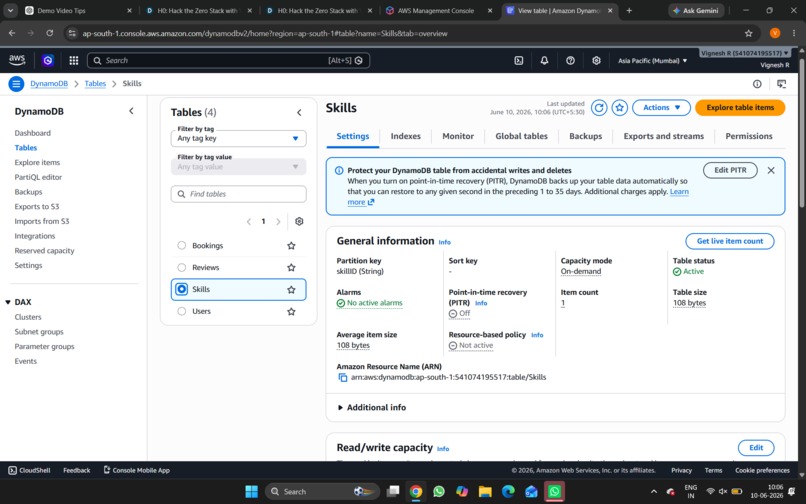Open the Asia Pacific (Mumbai) region selector
806x504 pixels.
[652, 61]
